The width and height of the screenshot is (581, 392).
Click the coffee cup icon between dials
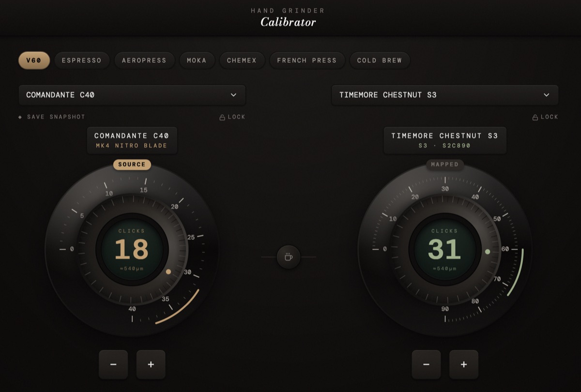tap(289, 257)
